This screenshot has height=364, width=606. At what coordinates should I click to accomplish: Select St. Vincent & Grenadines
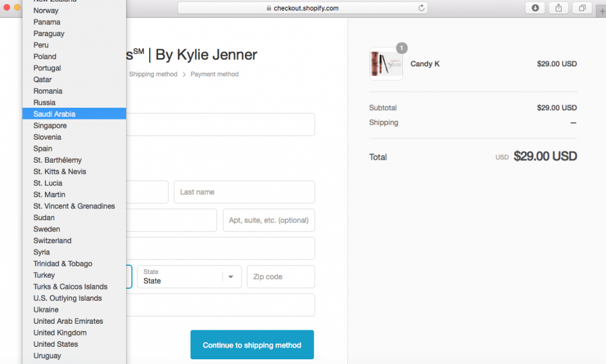[74, 206]
